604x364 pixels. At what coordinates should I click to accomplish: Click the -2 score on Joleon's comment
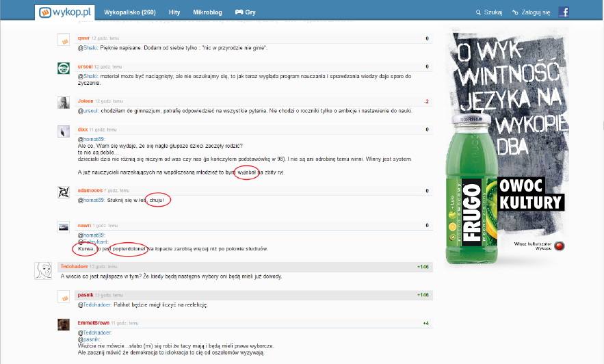tap(426, 101)
